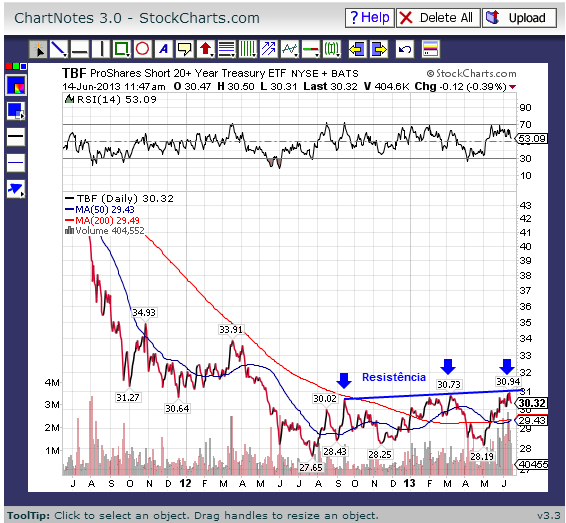Open the blue custom color picker

(x=16, y=86)
